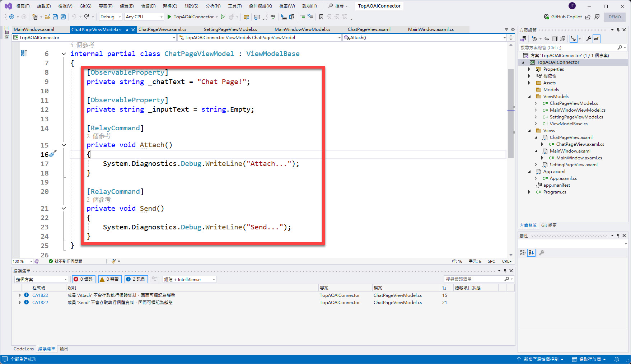This screenshot has height=364, width=631.
Task: Click the Save All double-disk icon
Action: pyautogui.click(x=63, y=17)
